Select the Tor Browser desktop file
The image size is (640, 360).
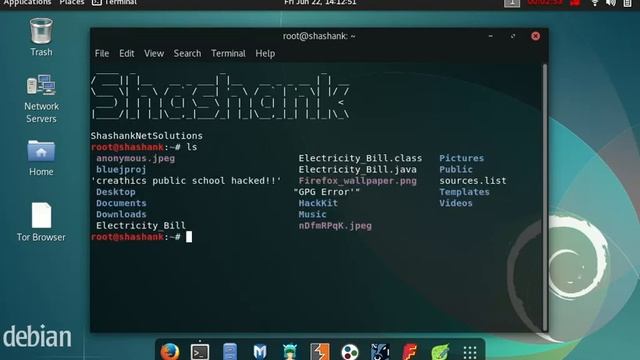click(x=41, y=222)
